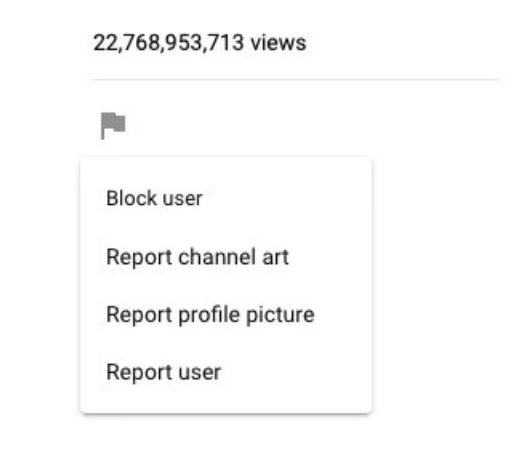This screenshot has width=530, height=471.
Task: Open the profile picture report option
Action: coord(226,315)
